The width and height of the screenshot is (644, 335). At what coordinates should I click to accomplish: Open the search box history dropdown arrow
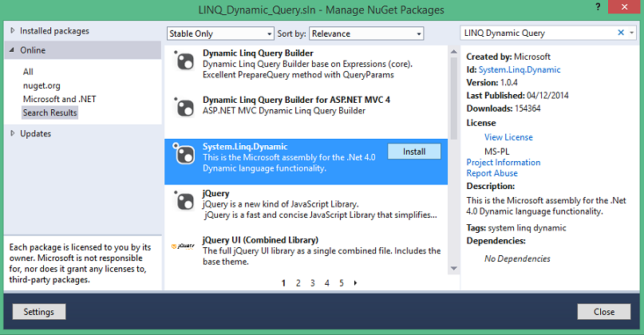point(632,33)
